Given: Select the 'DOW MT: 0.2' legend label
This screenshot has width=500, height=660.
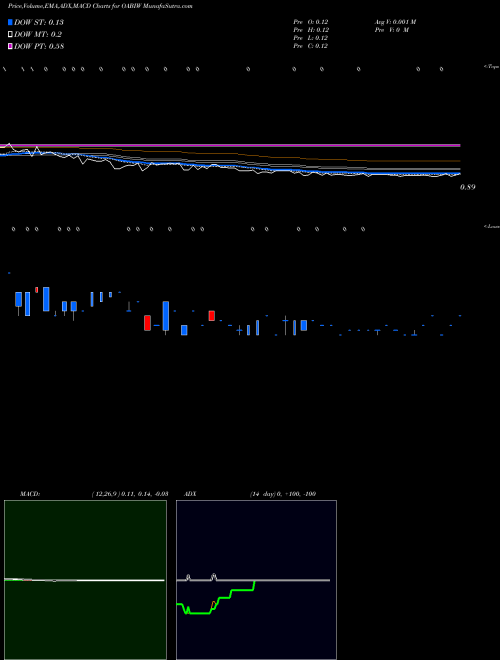Looking at the screenshot, I should tap(38, 35).
